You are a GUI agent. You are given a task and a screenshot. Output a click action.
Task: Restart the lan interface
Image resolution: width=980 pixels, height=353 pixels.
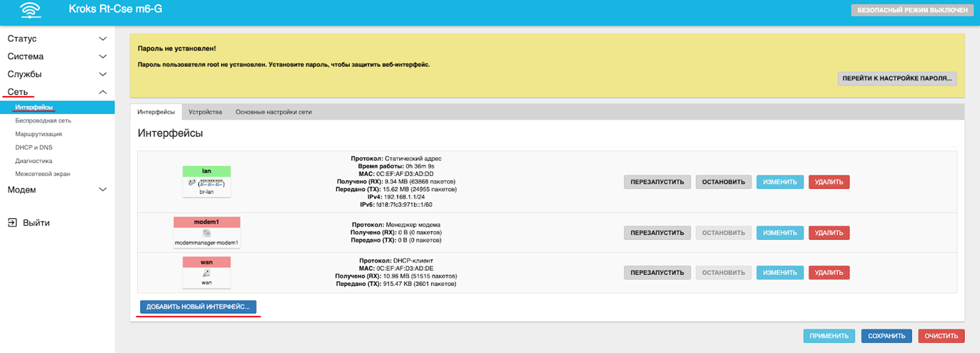click(x=657, y=182)
